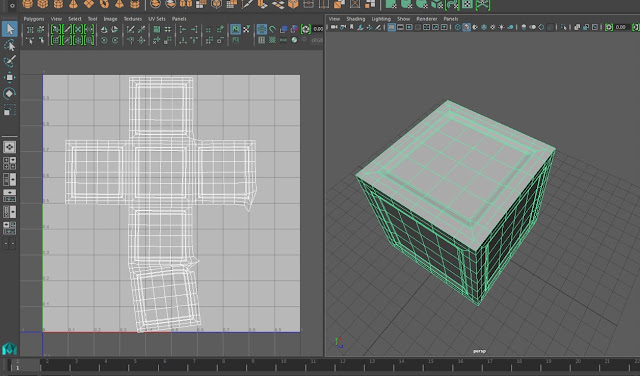Click the shelf plane primitive icon
Screen dimensions: 640x376
[x=89, y=4]
